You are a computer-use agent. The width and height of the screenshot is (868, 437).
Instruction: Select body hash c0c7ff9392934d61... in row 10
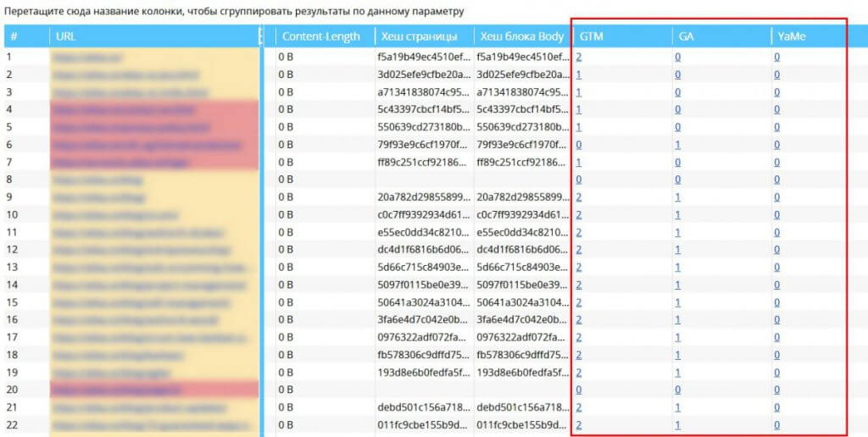pyautogui.click(x=522, y=214)
